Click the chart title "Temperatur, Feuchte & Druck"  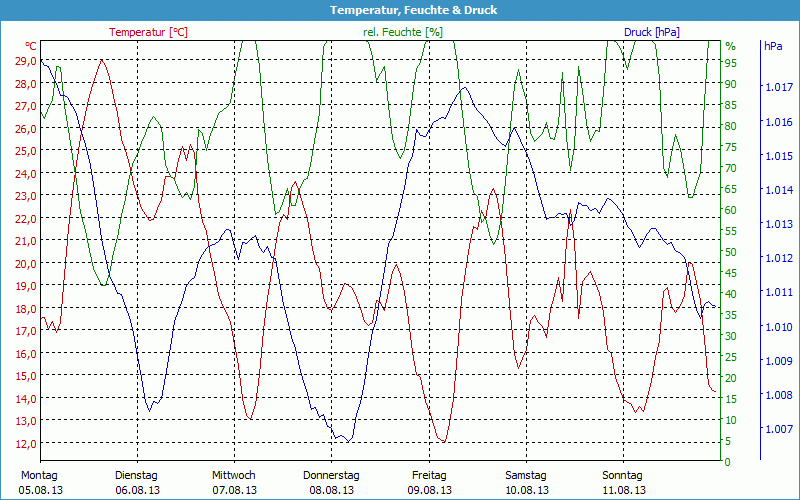point(413,10)
